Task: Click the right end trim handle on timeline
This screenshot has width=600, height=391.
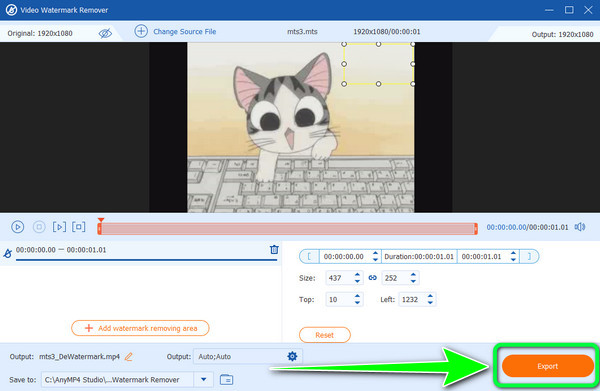Action: coord(476,229)
